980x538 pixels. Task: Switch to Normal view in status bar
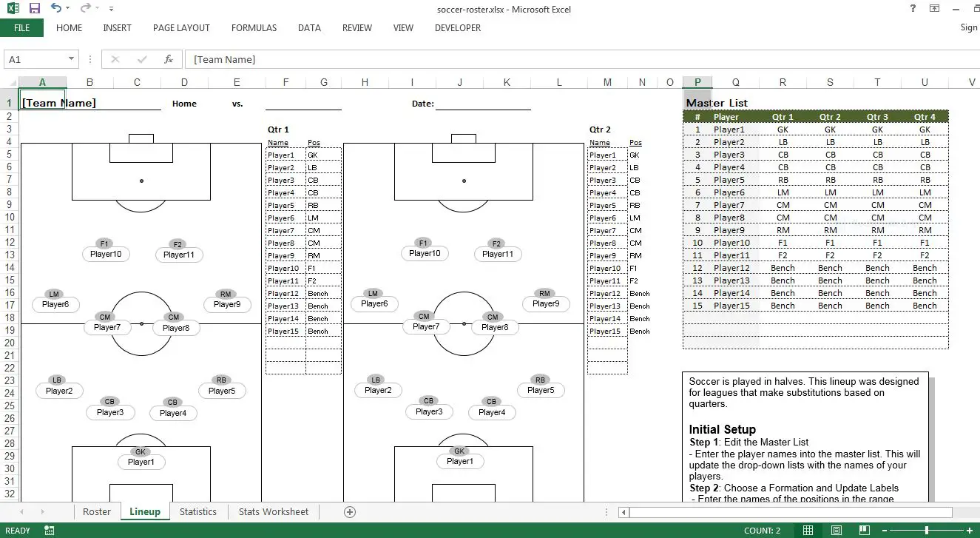pos(808,530)
